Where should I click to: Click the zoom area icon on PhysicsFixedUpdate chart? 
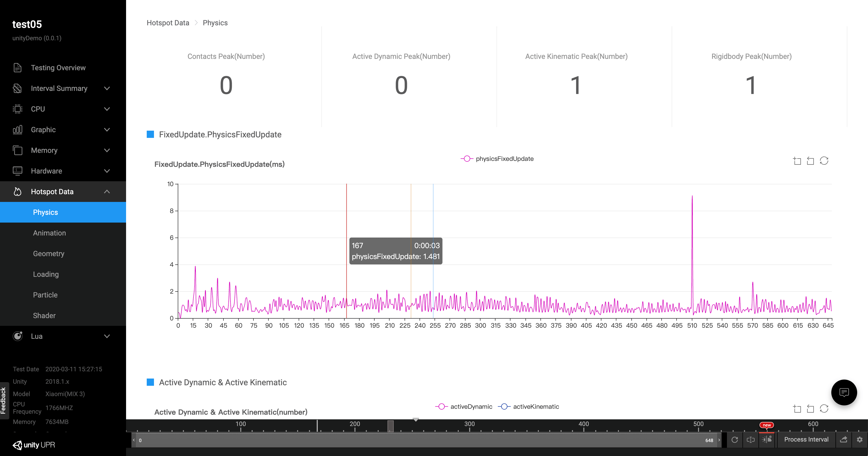(797, 161)
